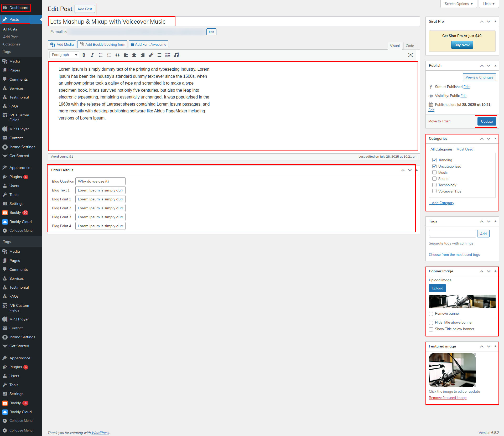Check the Music category checkbox

(x=434, y=173)
